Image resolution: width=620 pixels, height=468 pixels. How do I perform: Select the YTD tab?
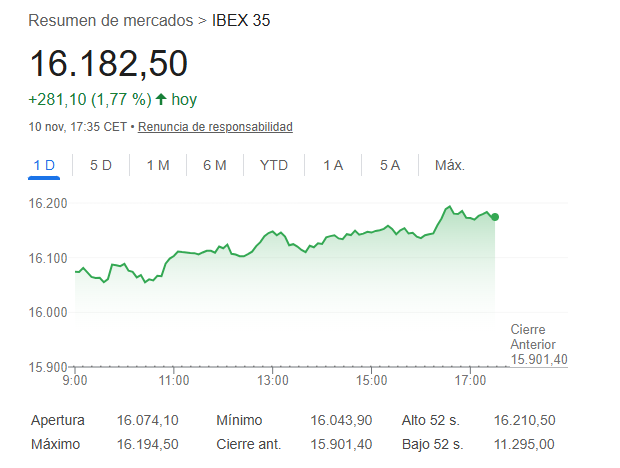coord(273,165)
